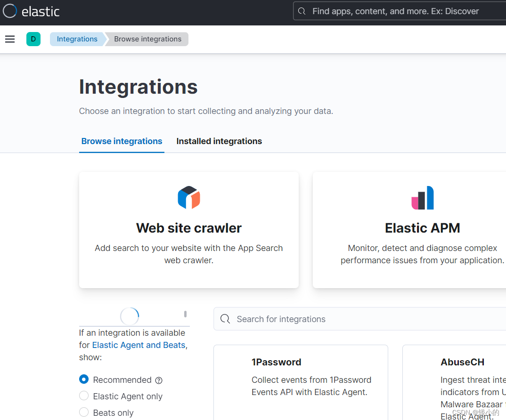The width and height of the screenshot is (506, 420).
Task: Switch to Installed integrations tab
Action: coord(219,141)
